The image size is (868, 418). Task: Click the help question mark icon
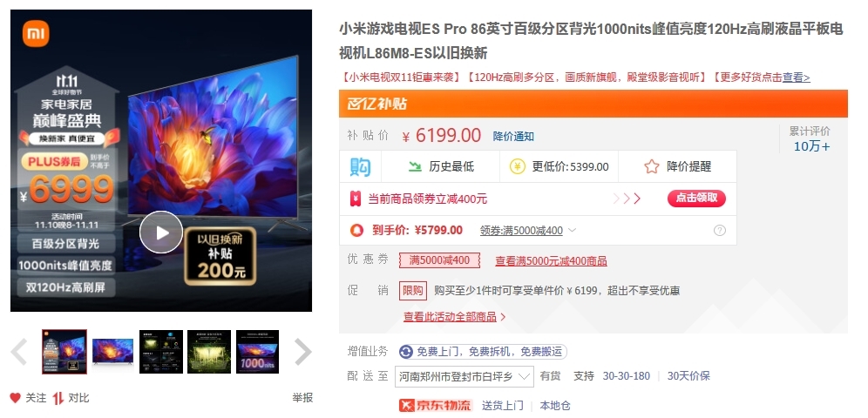click(720, 230)
